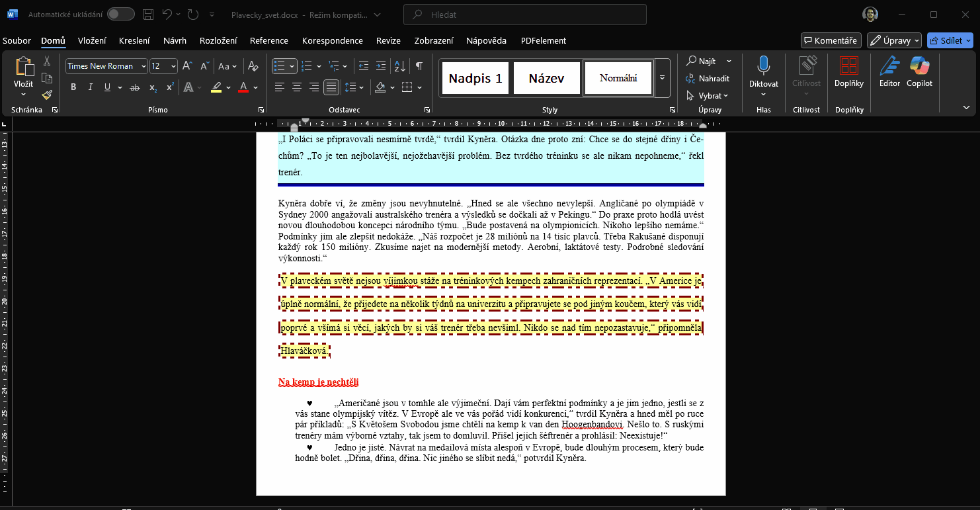Toggle the Automatické ukládání switch
Screen dimensions: 980x510
click(120, 15)
